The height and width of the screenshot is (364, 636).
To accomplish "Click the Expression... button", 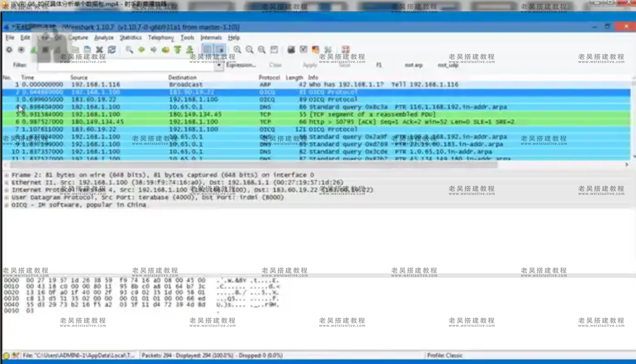I will click(241, 65).
